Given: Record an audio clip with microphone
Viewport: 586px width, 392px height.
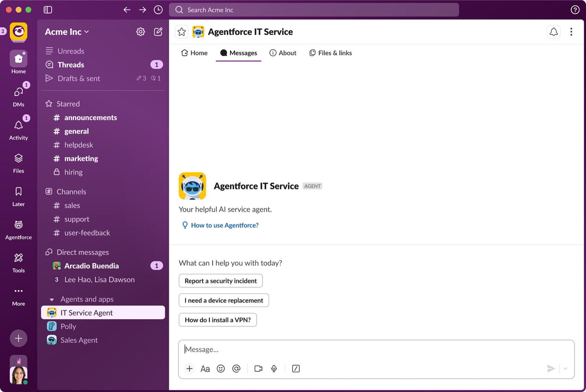Looking at the screenshot, I should (274, 369).
